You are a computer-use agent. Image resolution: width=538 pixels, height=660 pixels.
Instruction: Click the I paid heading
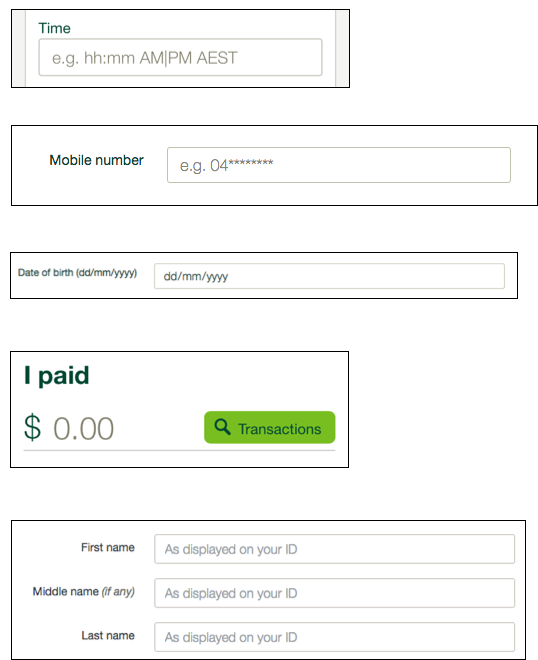point(56,375)
